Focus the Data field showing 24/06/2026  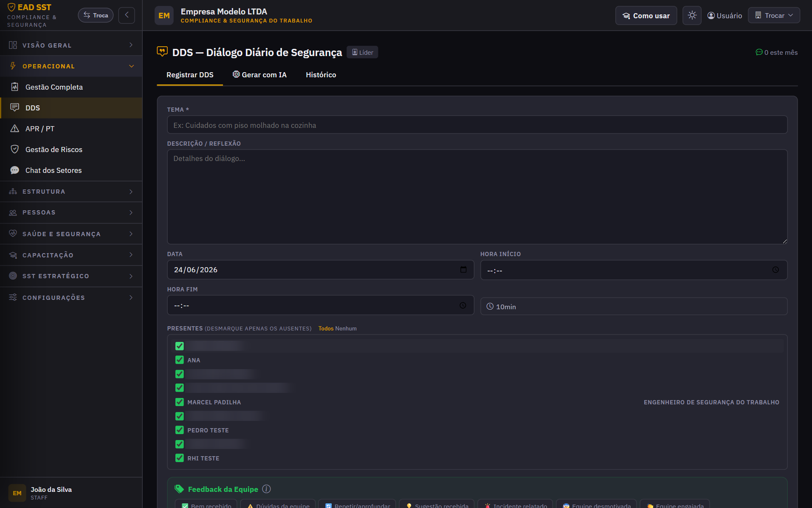pyautogui.click(x=320, y=270)
